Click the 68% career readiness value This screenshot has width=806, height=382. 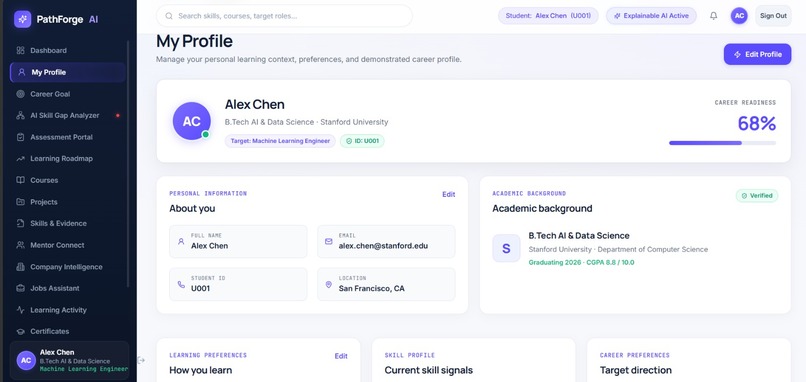click(757, 123)
